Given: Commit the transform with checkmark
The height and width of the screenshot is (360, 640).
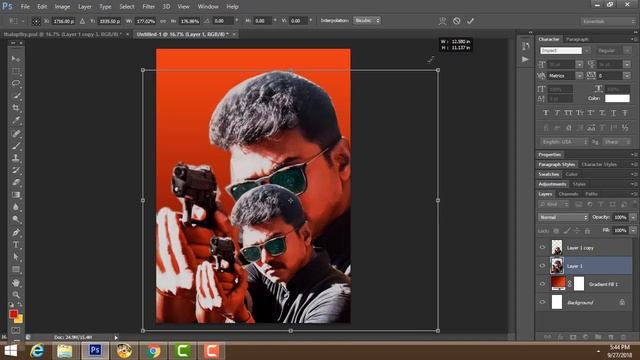Looking at the screenshot, I should pos(471,21).
